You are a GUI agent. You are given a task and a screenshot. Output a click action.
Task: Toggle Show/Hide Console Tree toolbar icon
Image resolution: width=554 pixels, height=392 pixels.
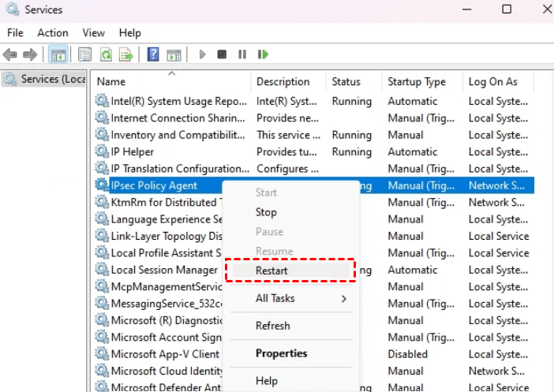(58, 54)
